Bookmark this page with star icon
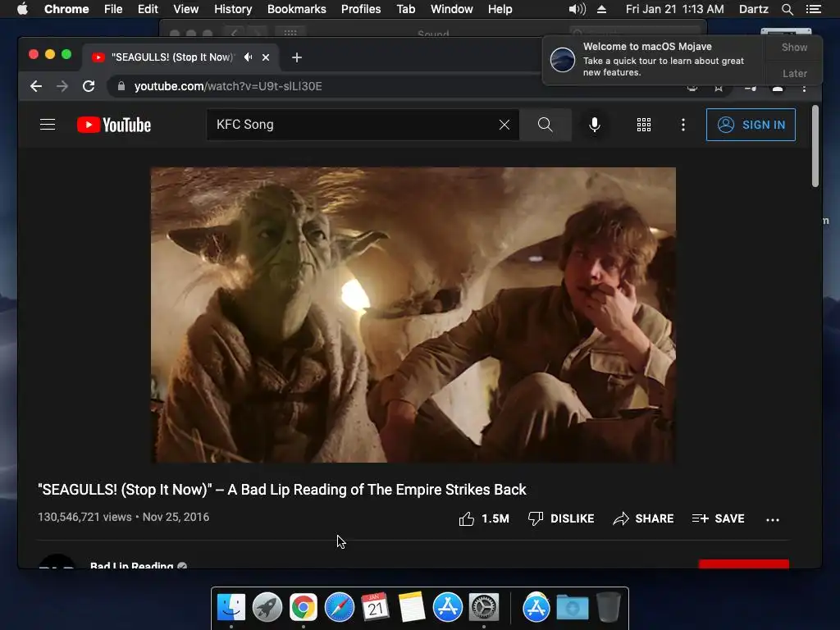Screen dimensions: 840x630 click(x=719, y=88)
